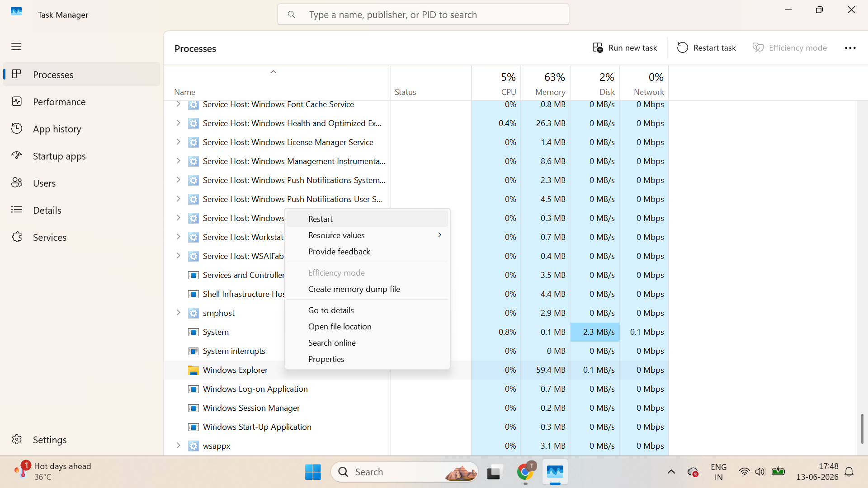The image size is (868, 488).
Task: Click the 2.3 MB/s disk value for System
Action: (595, 332)
